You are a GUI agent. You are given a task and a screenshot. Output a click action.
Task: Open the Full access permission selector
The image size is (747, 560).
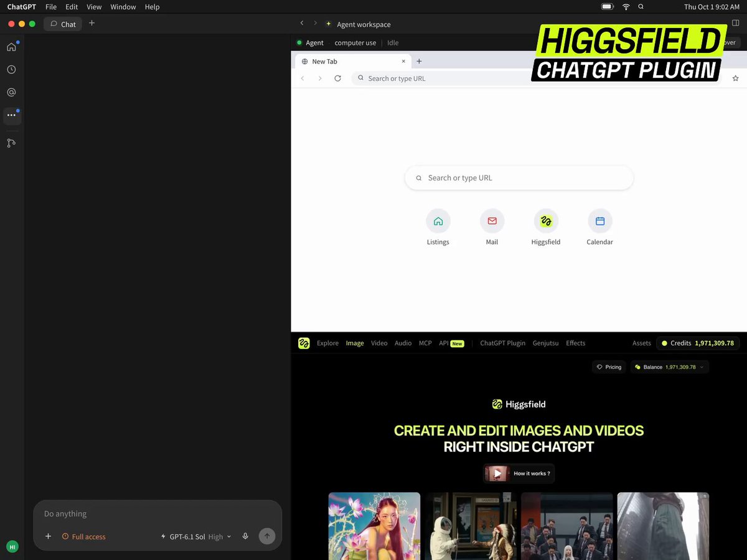[83, 536]
